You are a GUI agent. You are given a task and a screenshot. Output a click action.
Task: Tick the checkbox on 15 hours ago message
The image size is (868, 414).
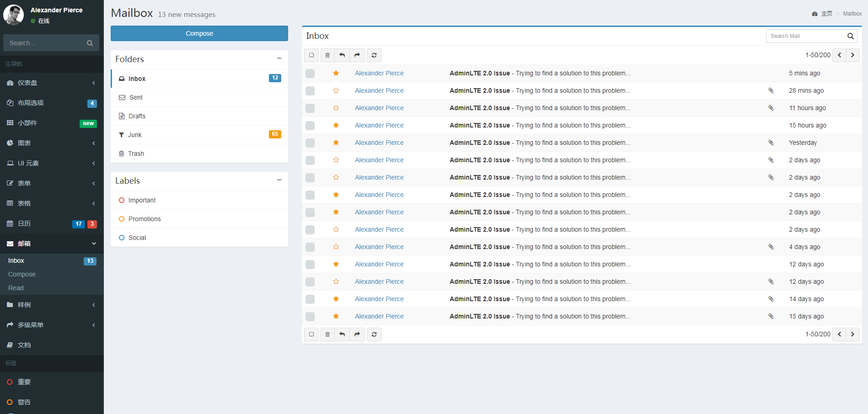click(310, 126)
